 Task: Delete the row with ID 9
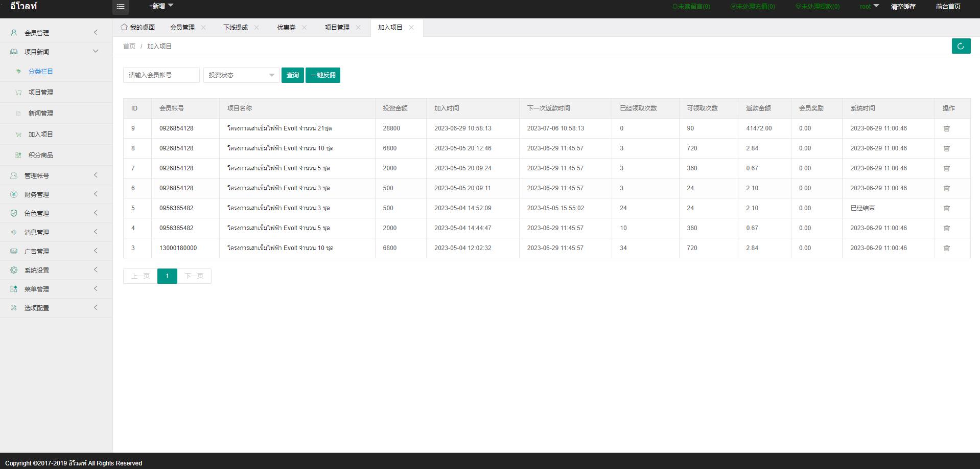coord(946,129)
